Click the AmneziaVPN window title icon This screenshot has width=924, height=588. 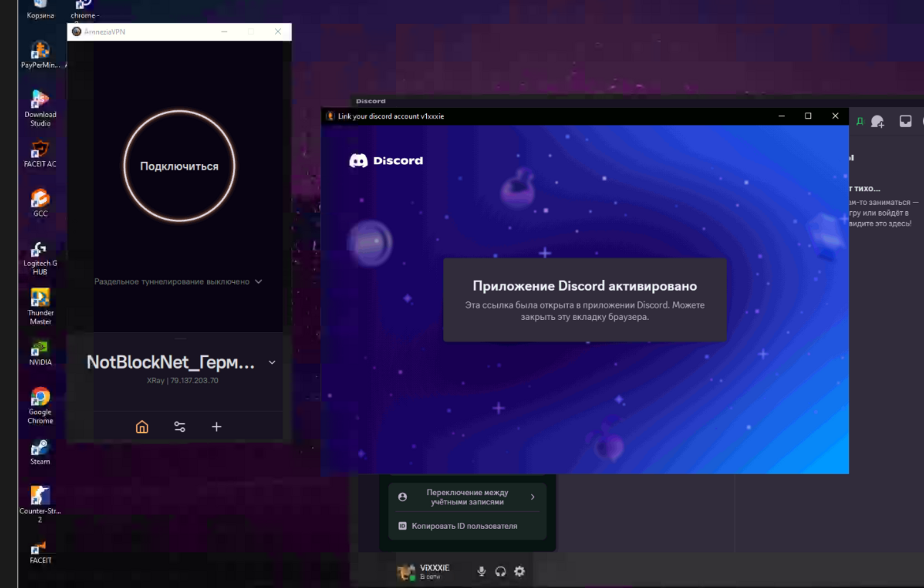[x=77, y=32]
